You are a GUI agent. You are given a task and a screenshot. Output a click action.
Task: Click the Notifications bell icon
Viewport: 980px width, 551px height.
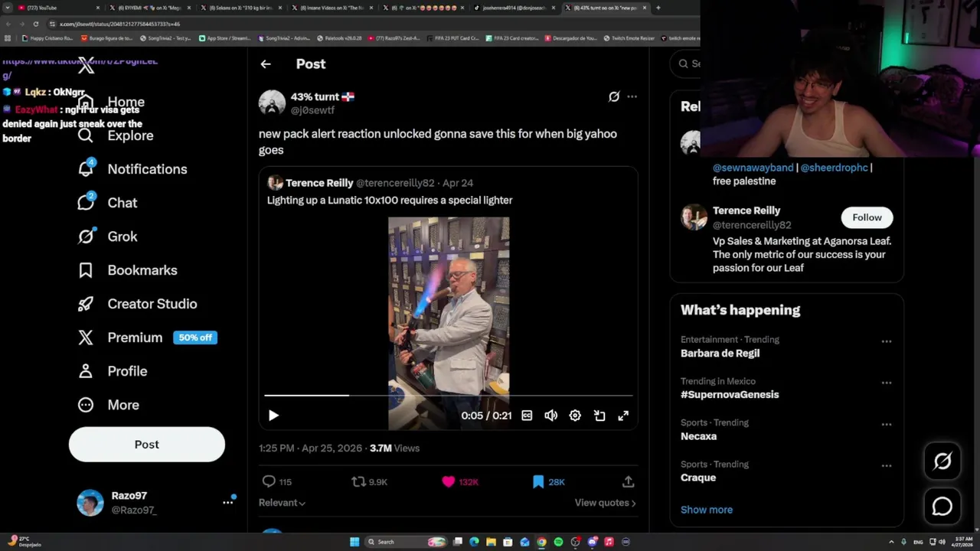[86, 168]
